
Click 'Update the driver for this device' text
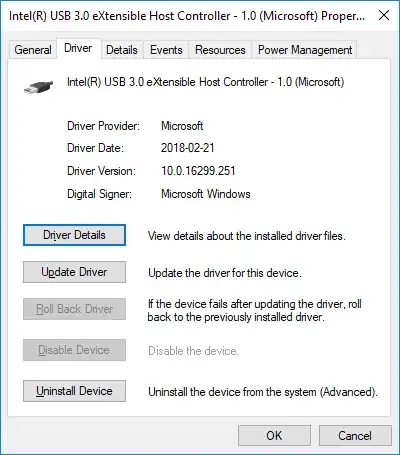coord(225,273)
